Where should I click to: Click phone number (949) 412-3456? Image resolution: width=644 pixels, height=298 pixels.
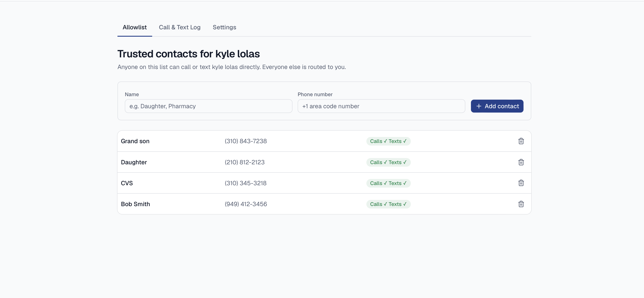click(x=246, y=204)
